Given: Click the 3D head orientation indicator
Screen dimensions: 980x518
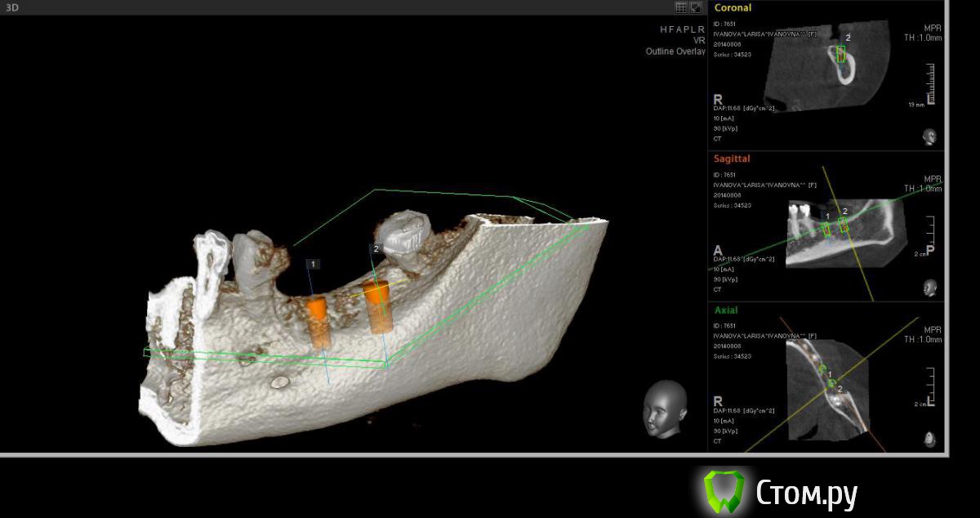Looking at the screenshot, I should pos(662,409).
